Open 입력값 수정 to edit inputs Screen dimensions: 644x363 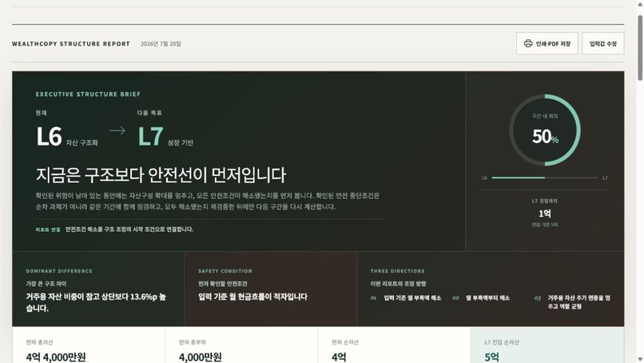602,43
